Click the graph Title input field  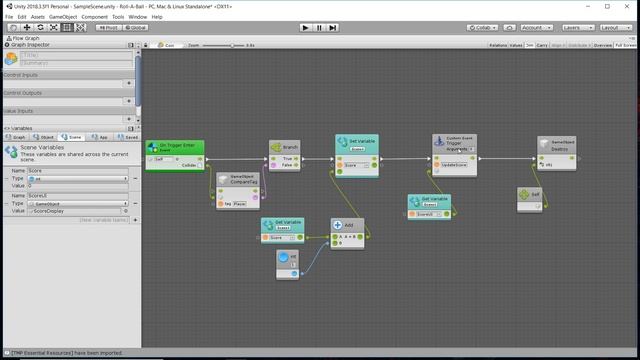[76, 55]
